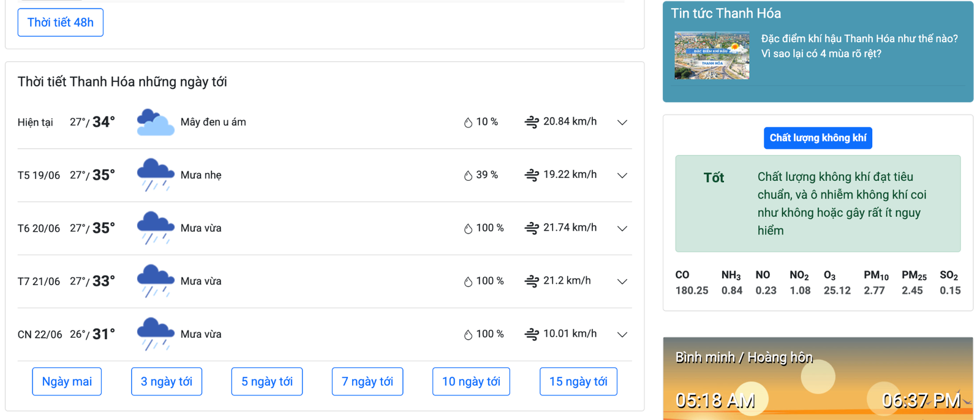Click the raindrop humidity icon for T5 19/06
The image size is (980, 420).
pos(468,175)
